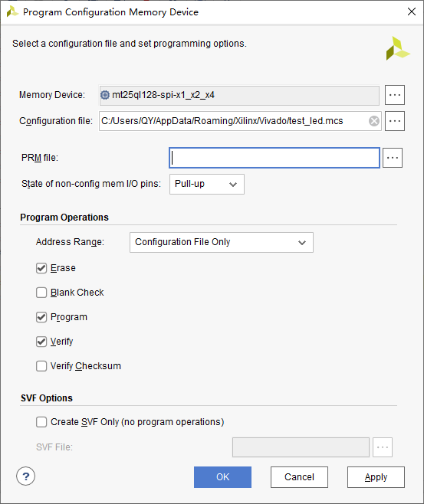
Task: Browse for PRM file
Action: pyautogui.click(x=392, y=158)
